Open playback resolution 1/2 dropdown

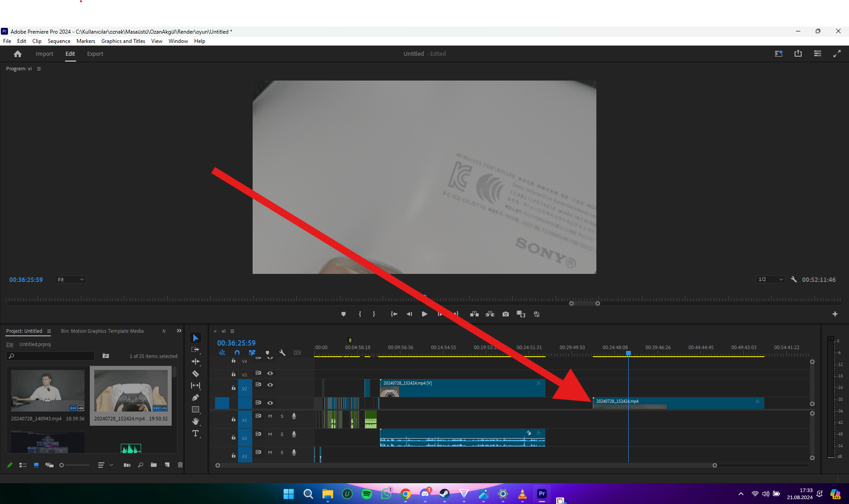[770, 280]
